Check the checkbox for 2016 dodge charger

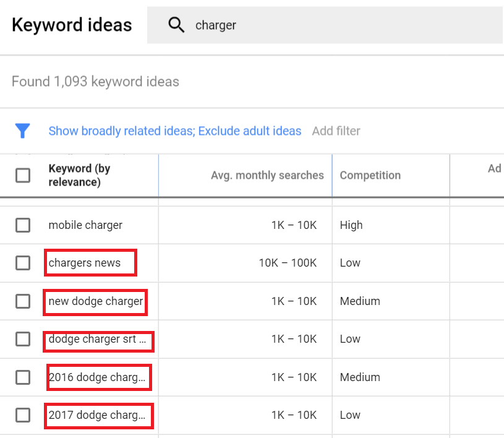pos(23,377)
